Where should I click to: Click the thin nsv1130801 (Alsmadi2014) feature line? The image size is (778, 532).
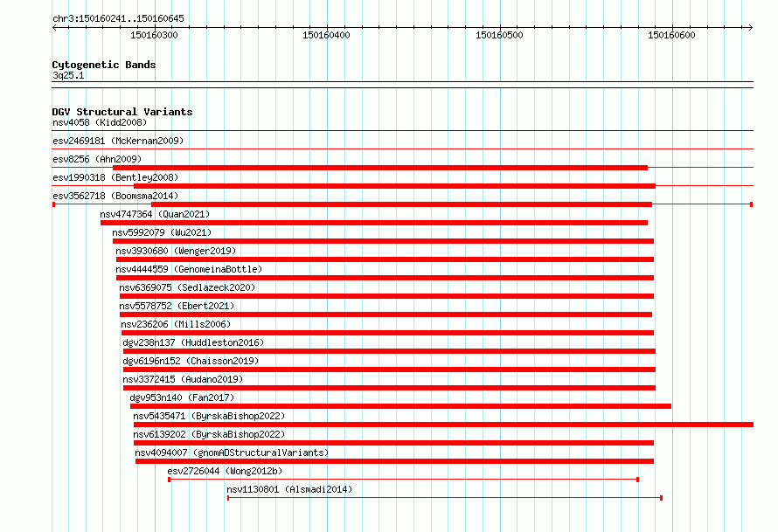click(x=445, y=498)
